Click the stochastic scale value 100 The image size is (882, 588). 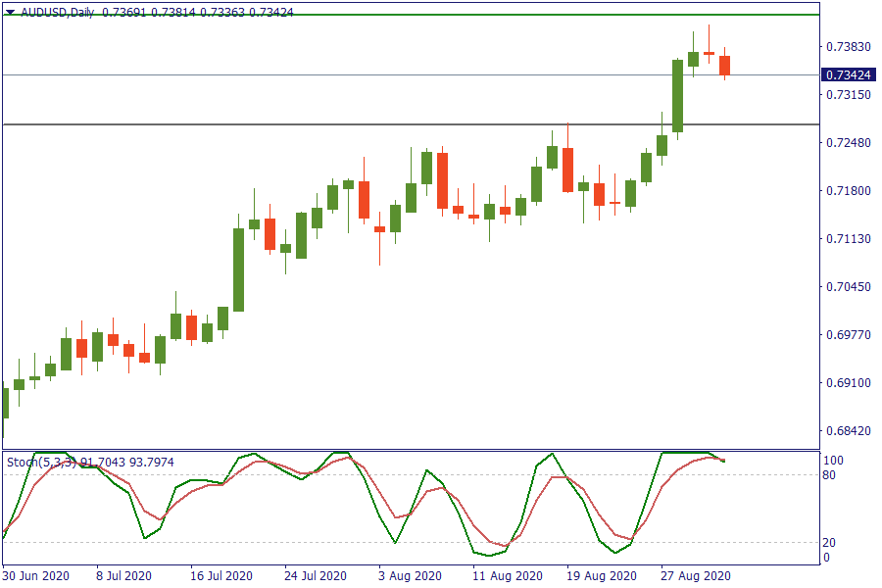[833, 461]
